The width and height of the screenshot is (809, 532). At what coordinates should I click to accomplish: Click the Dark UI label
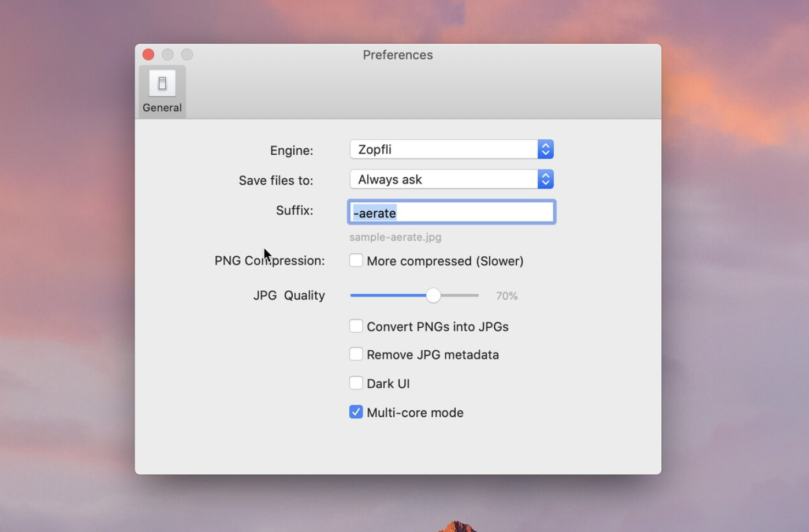pyautogui.click(x=387, y=383)
